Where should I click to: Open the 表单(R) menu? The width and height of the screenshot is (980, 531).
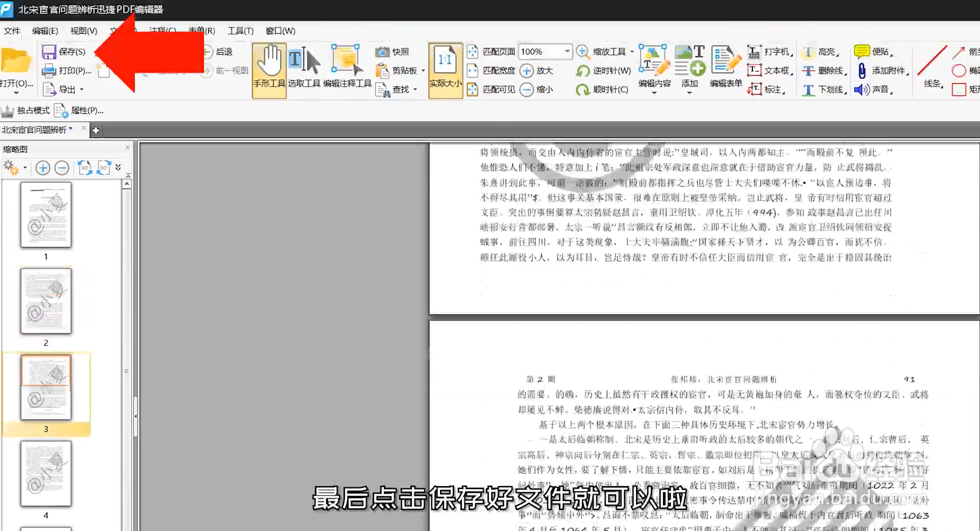tap(202, 31)
